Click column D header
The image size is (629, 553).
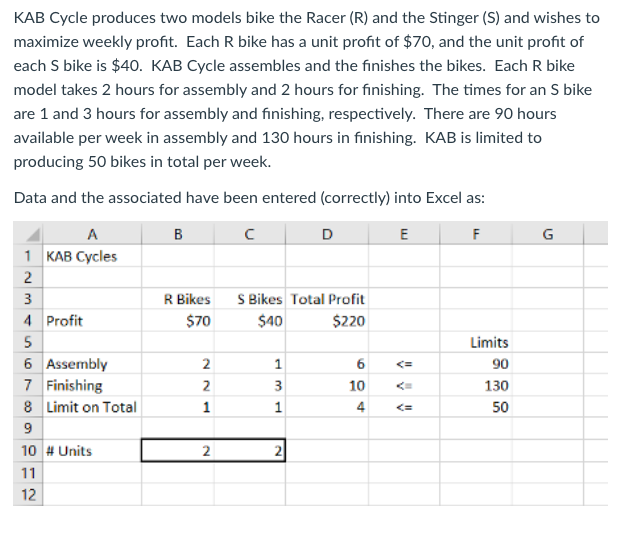pyautogui.click(x=327, y=233)
